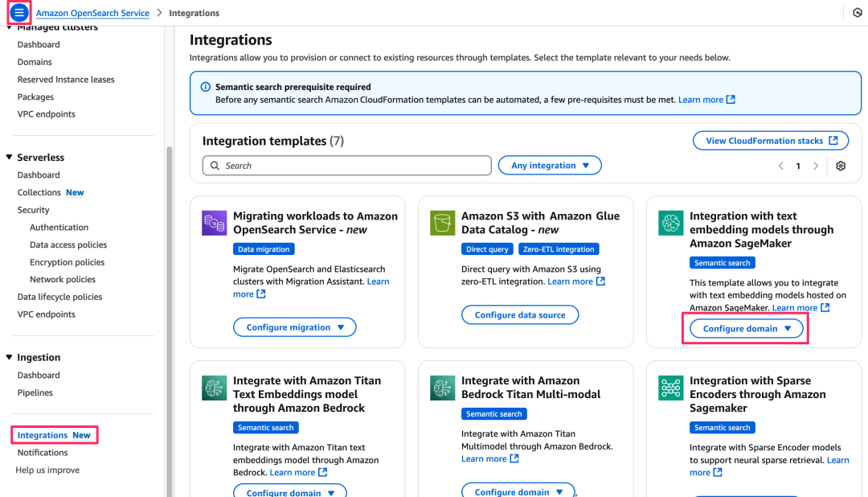The width and height of the screenshot is (868, 497).
Task: Click the Sparse Encoders card icon
Action: pos(670,388)
